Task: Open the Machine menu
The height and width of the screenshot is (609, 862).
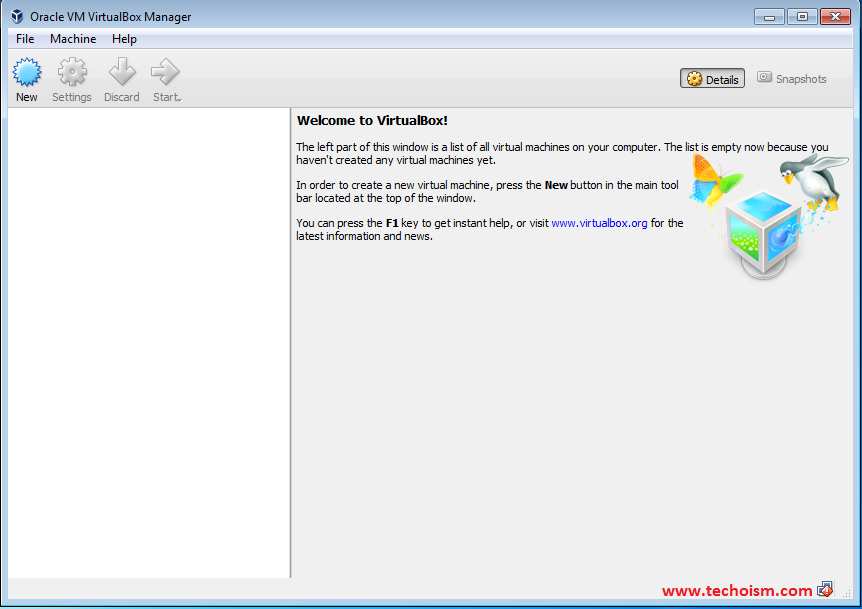Action: (73, 39)
